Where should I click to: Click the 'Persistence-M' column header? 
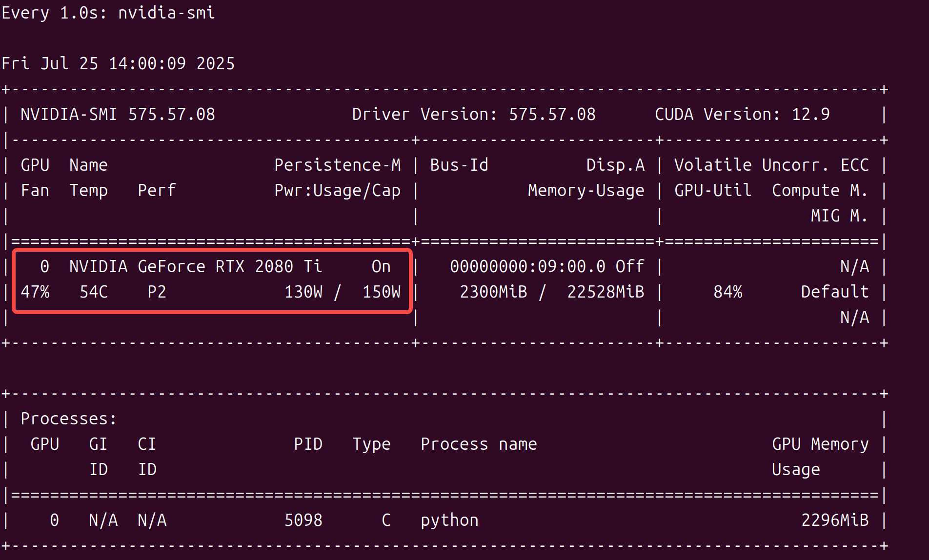pos(338,165)
